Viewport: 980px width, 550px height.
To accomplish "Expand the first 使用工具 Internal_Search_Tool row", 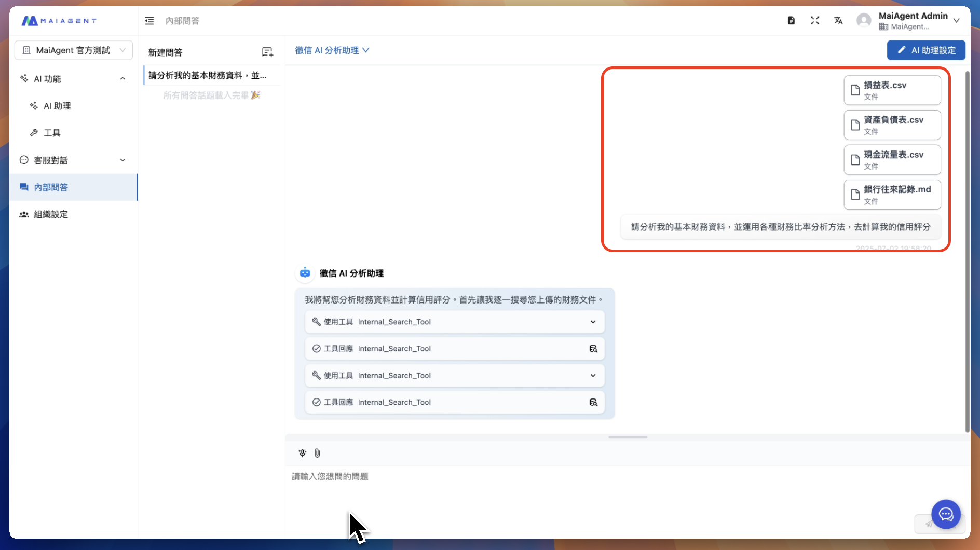I will [x=455, y=322].
